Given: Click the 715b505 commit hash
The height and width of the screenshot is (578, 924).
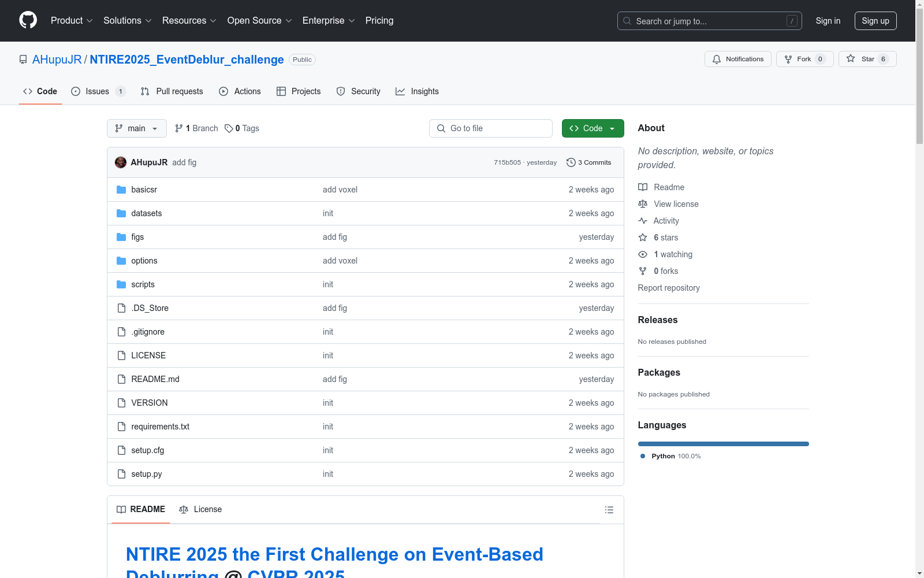Looking at the screenshot, I should [507, 162].
